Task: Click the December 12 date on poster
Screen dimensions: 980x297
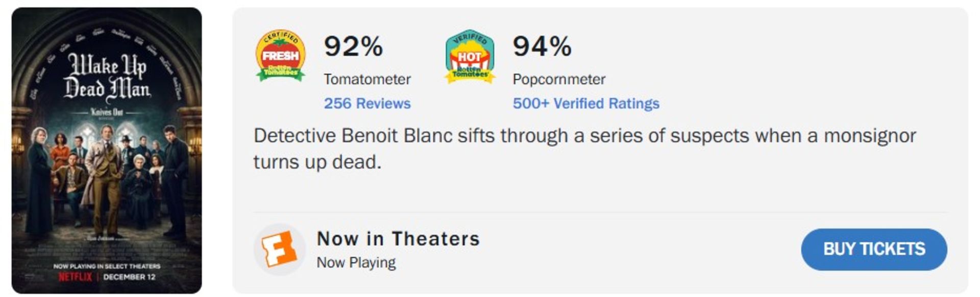Action: click(129, 277)
